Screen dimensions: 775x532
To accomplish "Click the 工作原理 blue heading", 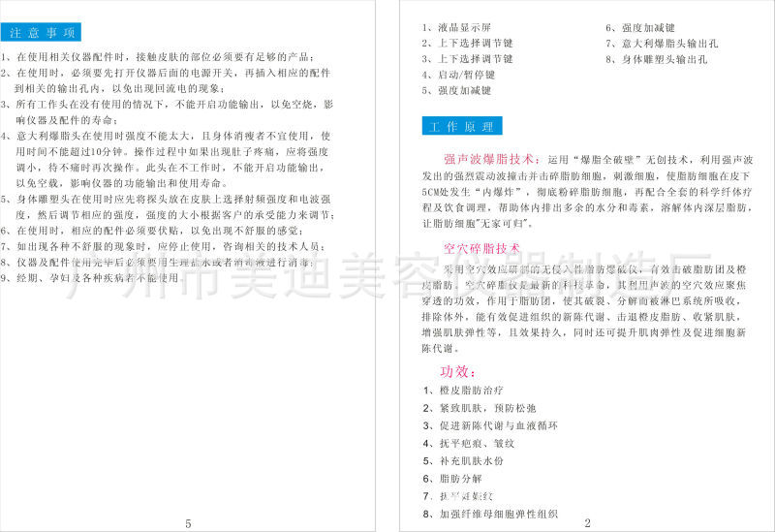I will (462, 126).
